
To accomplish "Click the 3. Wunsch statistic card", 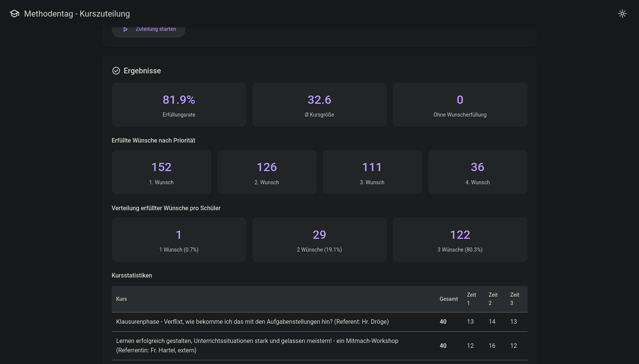I will (x=372, y=172).
